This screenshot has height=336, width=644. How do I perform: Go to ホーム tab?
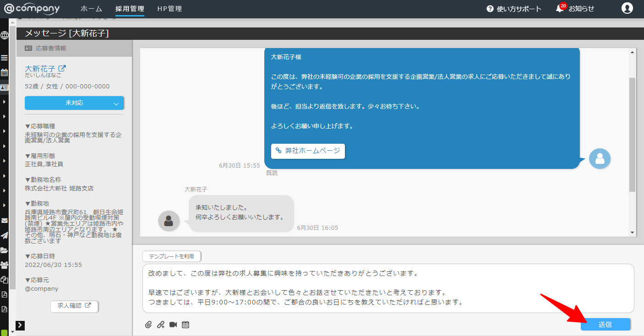click(x=91, y=9)
